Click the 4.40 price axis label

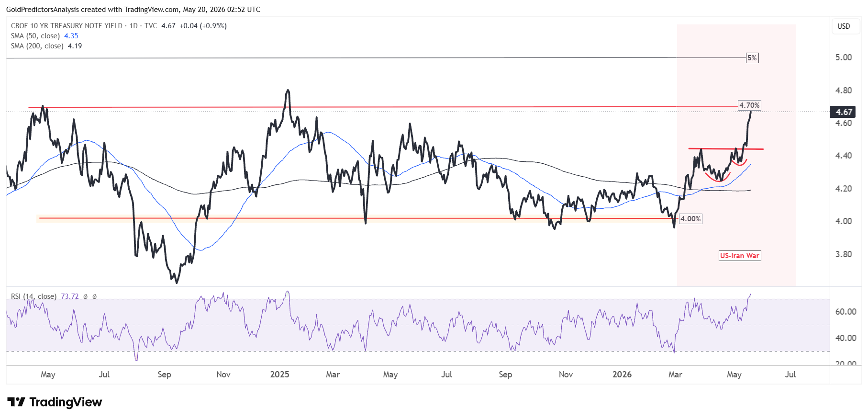point(844,156)
